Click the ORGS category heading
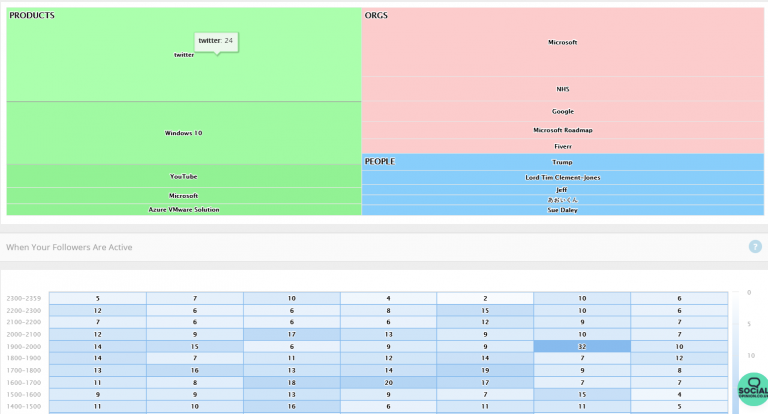 [376, 15]
